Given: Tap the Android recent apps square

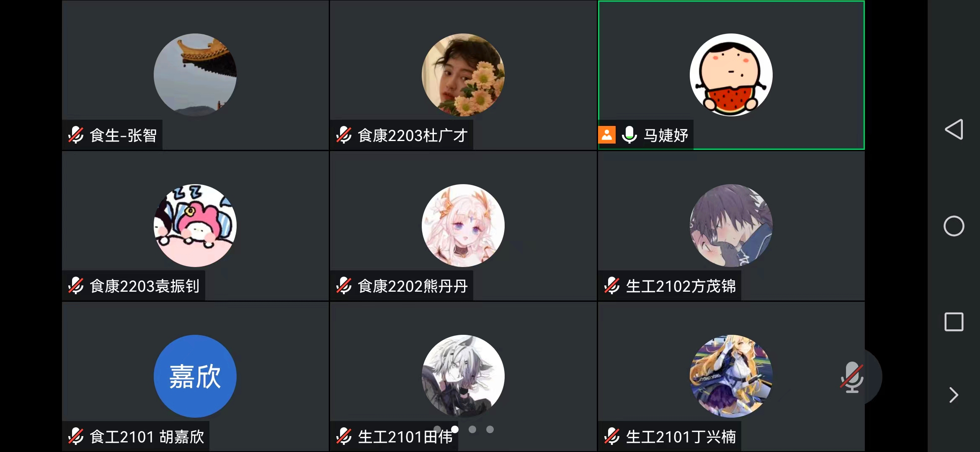Looking at the screenshot, I should [x=954, y=322].
